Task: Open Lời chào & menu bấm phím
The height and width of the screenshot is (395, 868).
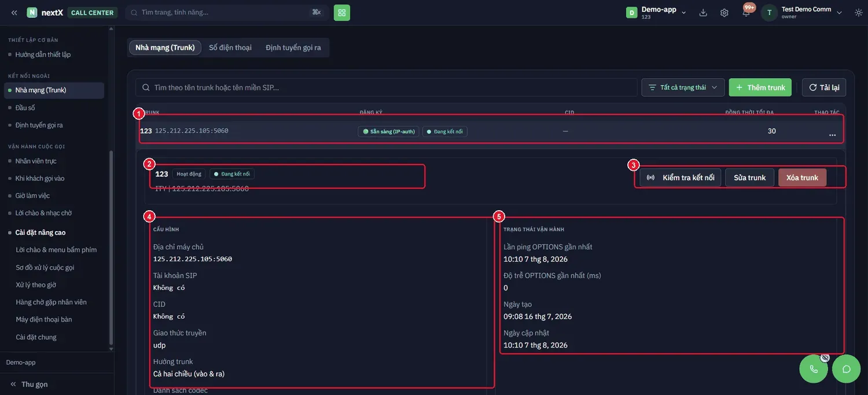Action: coord(56,250)
